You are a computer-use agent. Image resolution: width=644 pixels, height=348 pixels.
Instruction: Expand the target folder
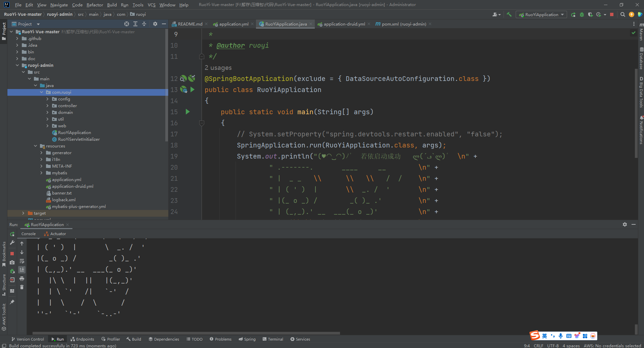coord(23,213)
